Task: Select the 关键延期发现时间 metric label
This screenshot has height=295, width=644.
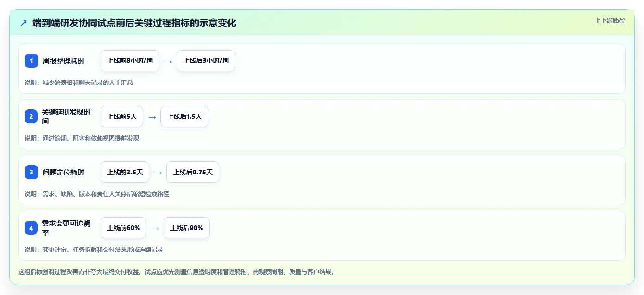Action: point(66,116)
